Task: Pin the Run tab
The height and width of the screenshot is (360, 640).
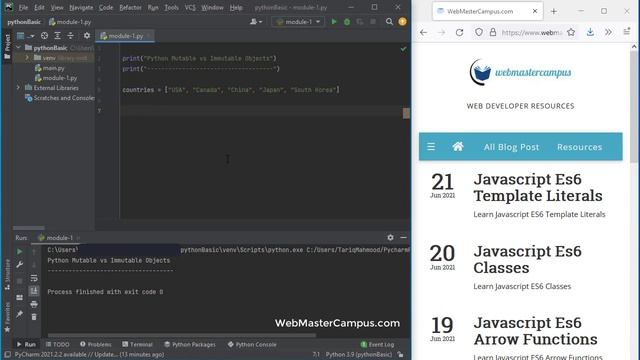Action: pos(20,314)
